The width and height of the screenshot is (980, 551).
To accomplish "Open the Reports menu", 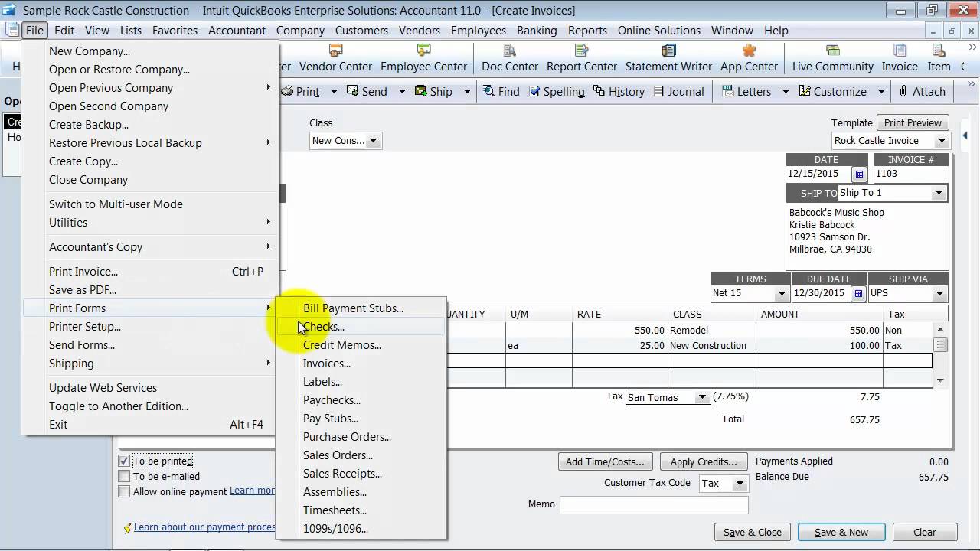I will [587, 31].
